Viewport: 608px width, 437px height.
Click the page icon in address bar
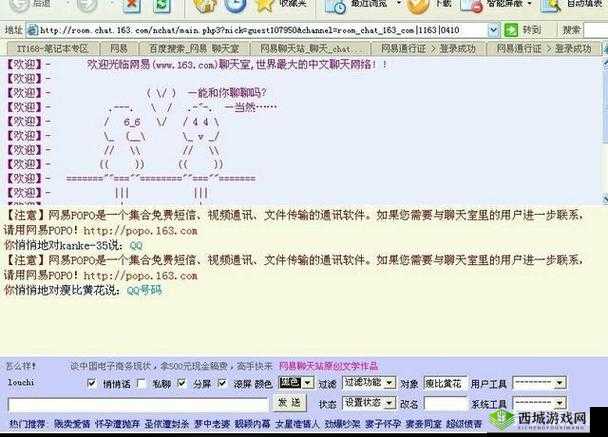click(x=33, y=30)
